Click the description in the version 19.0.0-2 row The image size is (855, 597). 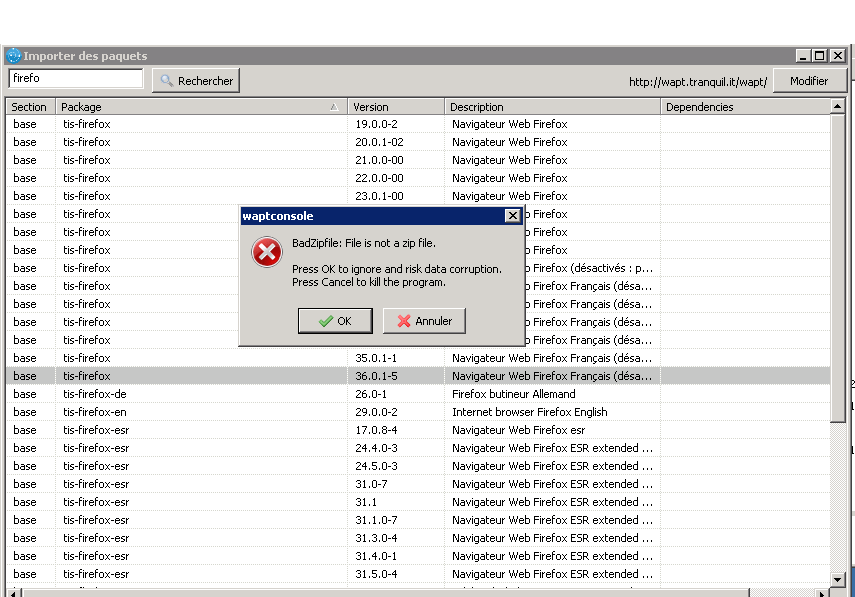510,124
